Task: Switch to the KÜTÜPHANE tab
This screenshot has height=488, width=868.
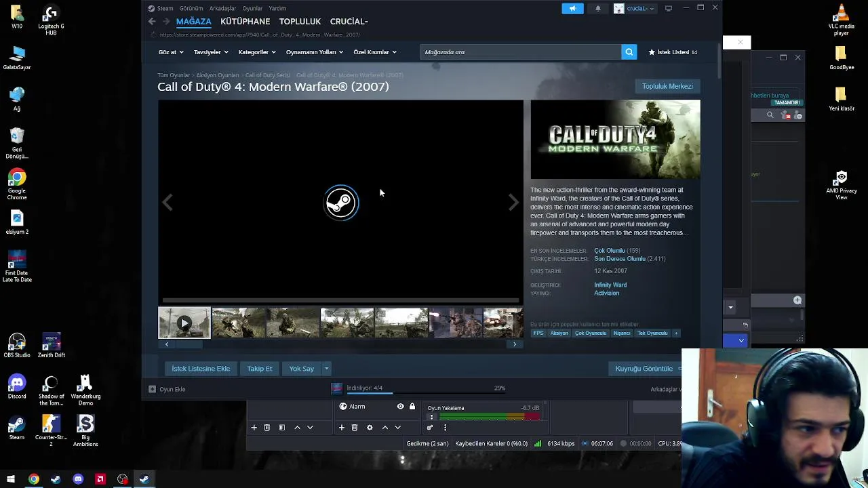Action: (245, 22)
